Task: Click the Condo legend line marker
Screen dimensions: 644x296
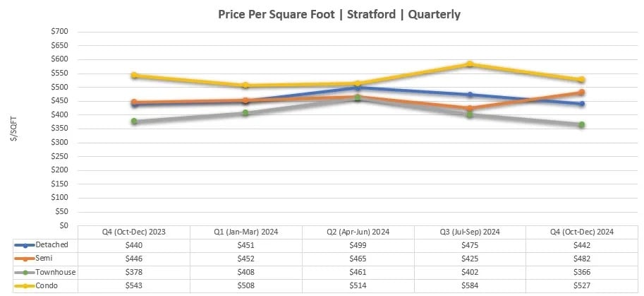Action: tap(25, 285)
